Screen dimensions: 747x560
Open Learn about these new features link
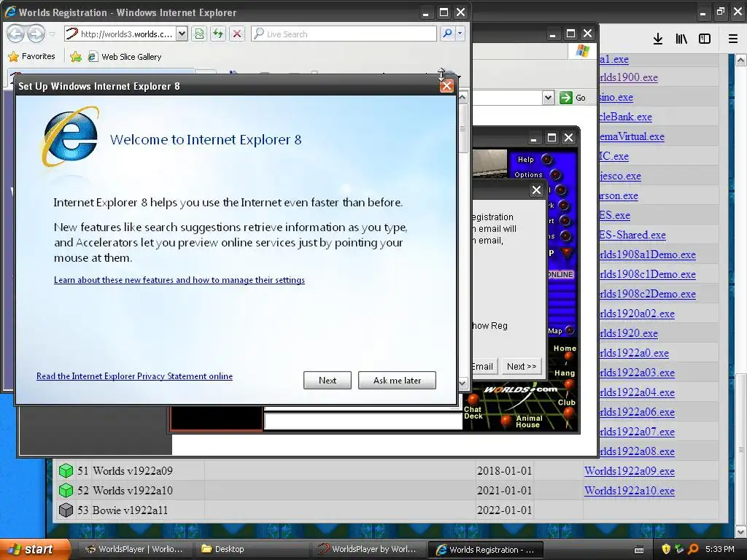tap(179, 280)
